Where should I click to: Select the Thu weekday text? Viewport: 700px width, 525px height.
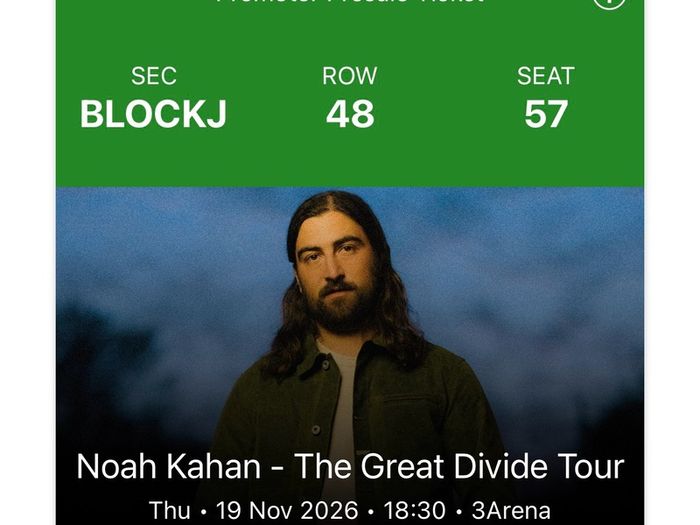[x=169, y=510]
